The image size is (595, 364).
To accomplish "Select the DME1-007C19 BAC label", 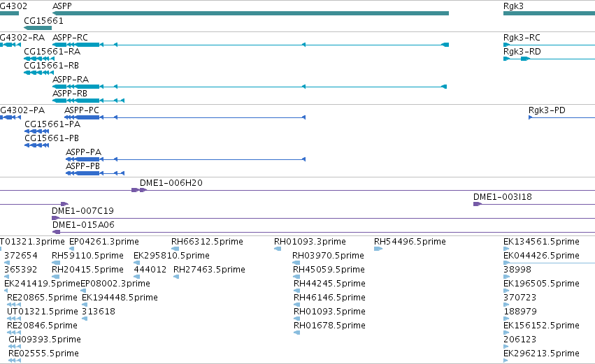I will coord(83,211).
